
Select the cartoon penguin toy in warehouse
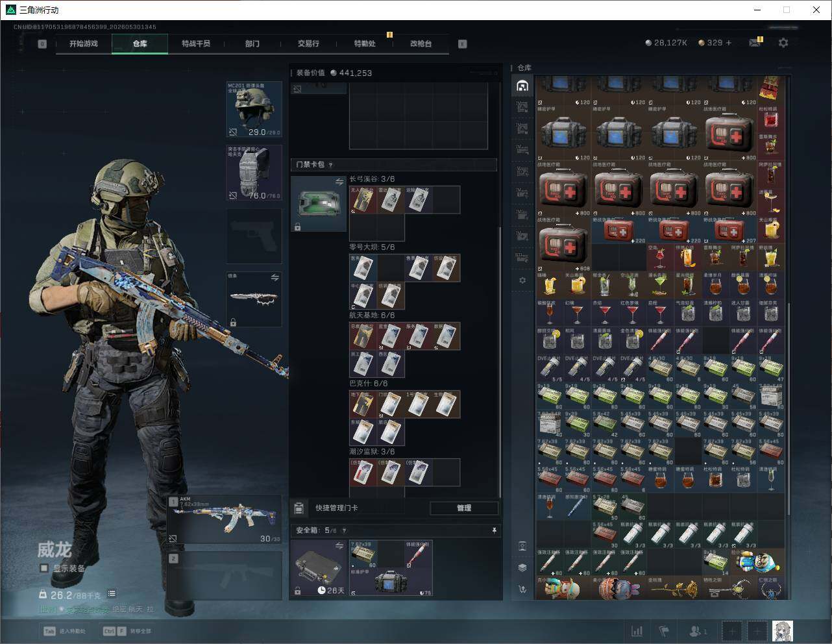(757, 562)
